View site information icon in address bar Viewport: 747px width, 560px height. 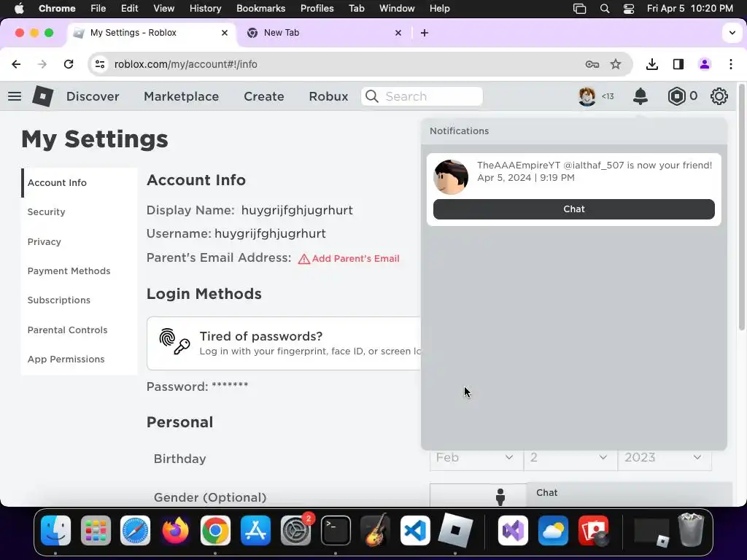(x=99, y=64)
